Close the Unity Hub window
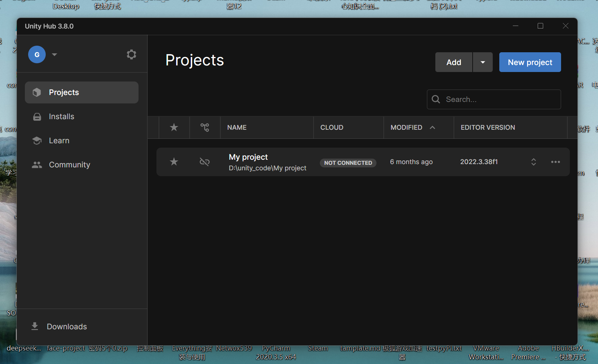Viewport: 598px width, 364px height. tap(565, 26)
